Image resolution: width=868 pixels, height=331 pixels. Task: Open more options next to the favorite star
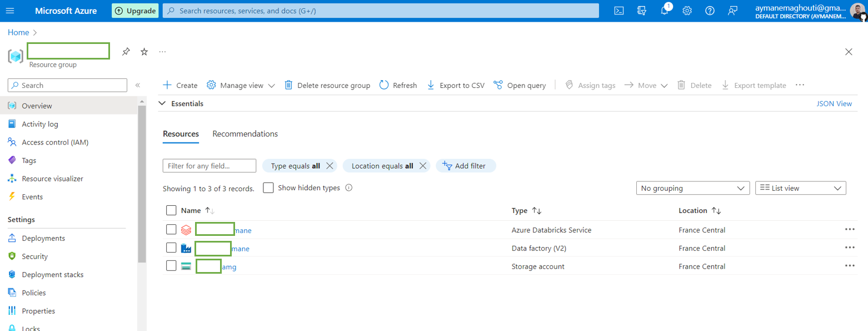162,52
